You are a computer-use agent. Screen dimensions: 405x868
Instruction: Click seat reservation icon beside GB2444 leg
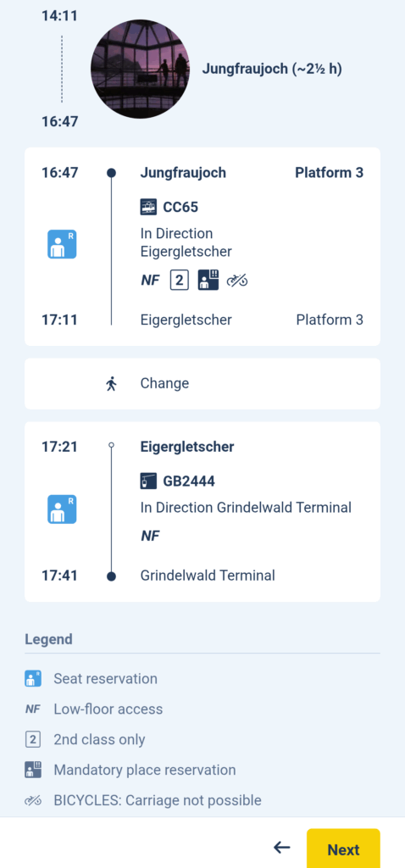point(62,509)
